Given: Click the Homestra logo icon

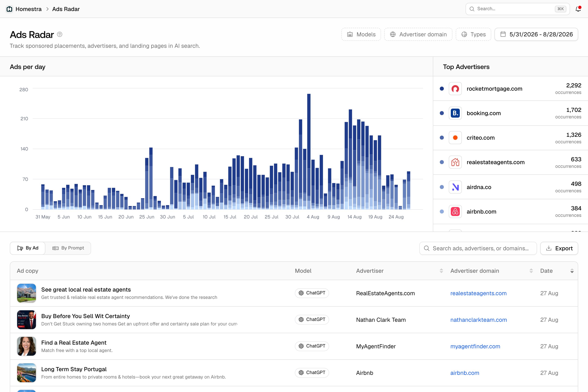Looking at the screenshot, I should point(9,9).
